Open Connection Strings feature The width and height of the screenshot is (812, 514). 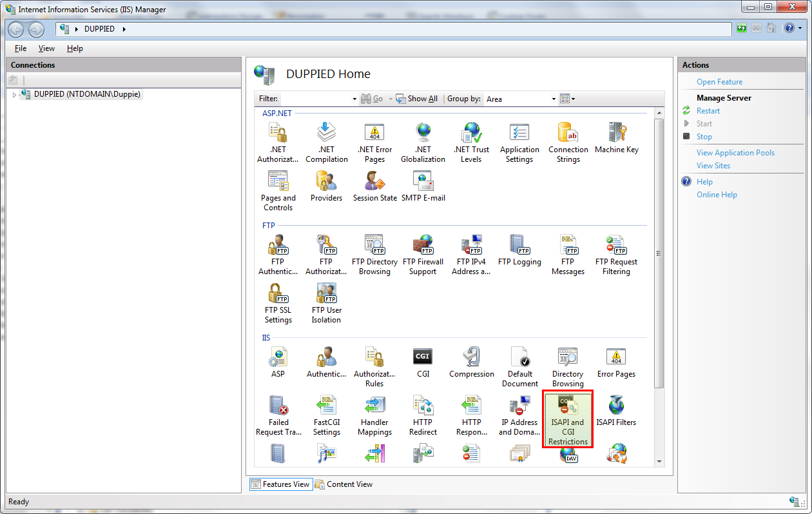pyautogui.click(x=568, y=143)
